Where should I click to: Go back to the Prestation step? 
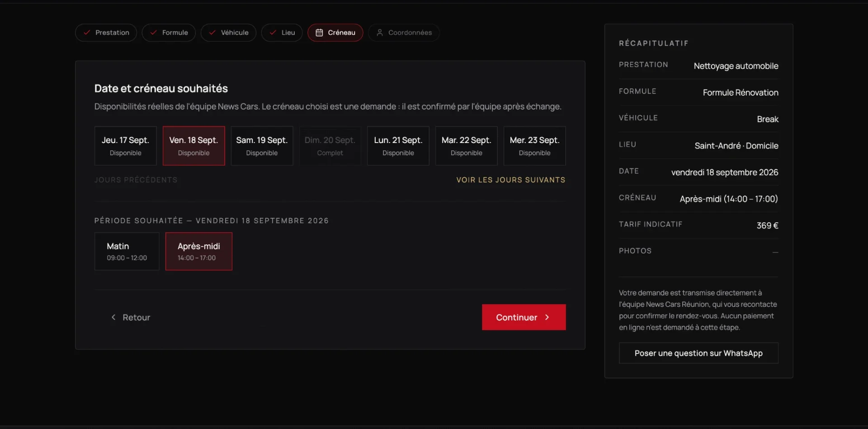click(106, 33)
